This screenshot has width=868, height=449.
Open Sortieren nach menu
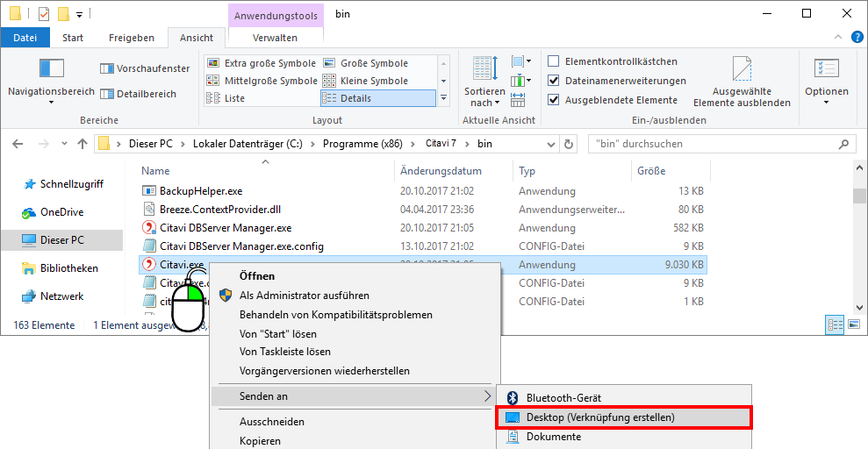(485, 82)
